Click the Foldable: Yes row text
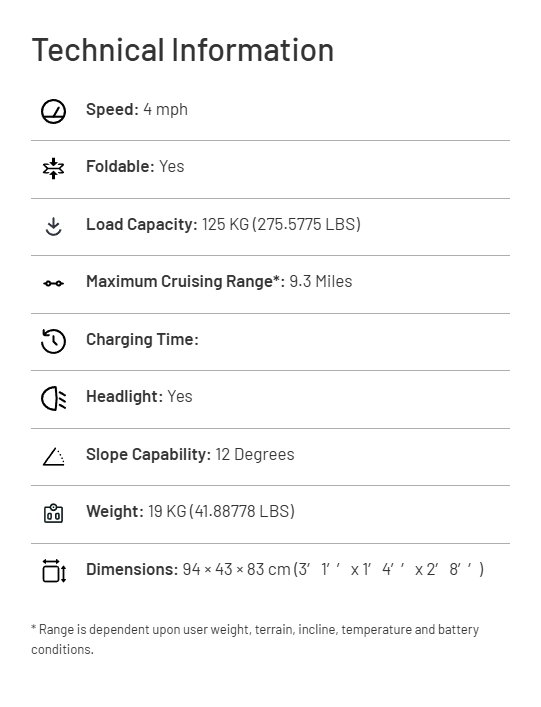Screen dimensions: 541x707 click(x=135, y=166)
